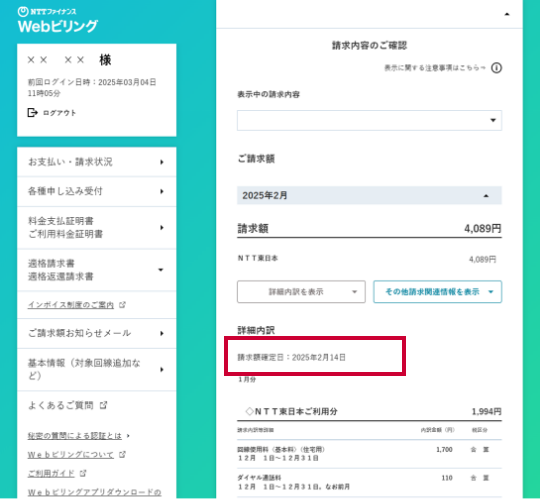This screenshot has height=499, width=540.
Task: Open よくあるご質問 link
Action: pyautogui.click(x=61, y=405)
